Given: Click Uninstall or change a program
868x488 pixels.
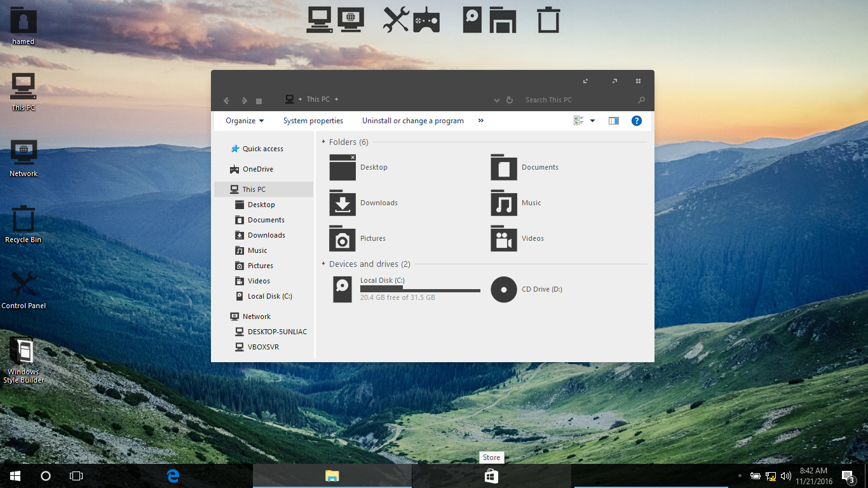Looking at the screenshot, I should click(413, 121).
